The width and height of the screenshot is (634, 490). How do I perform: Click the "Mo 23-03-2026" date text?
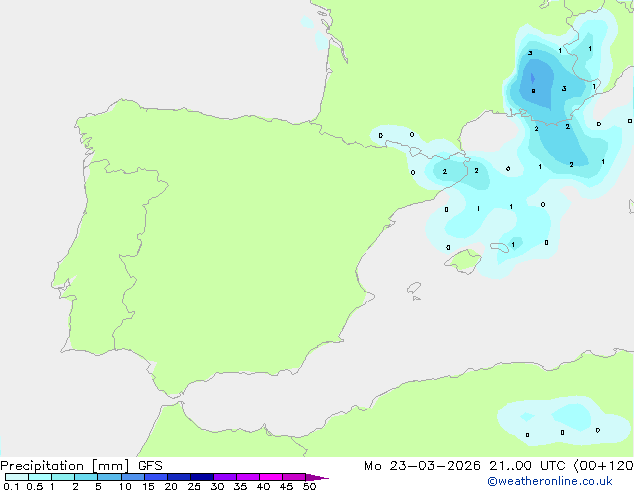(x=422, y=466)
